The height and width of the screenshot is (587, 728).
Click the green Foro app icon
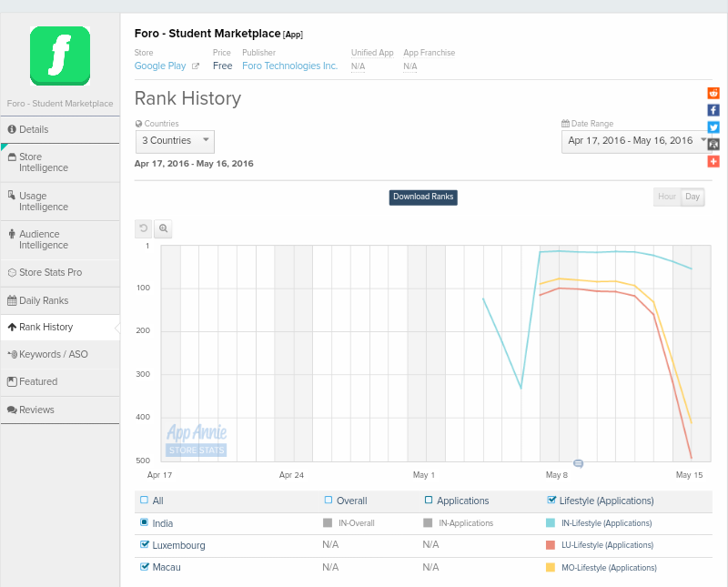[60, 56]
